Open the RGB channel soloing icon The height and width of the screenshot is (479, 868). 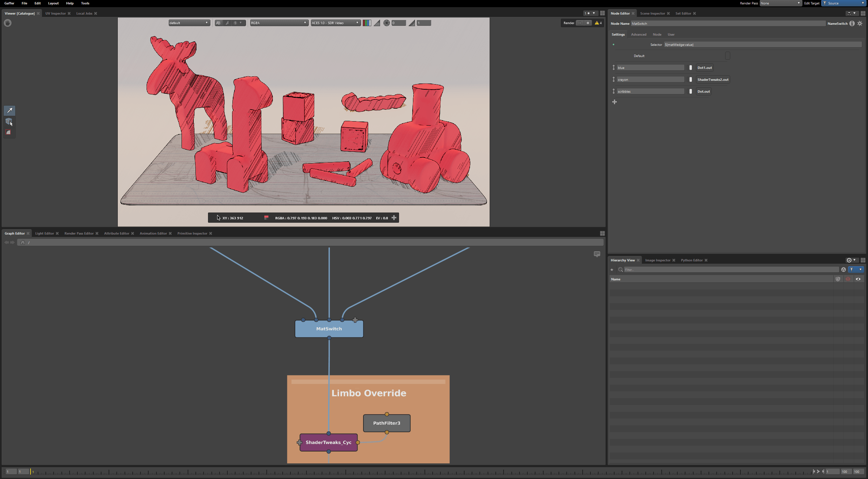pyautogui.click(x=367, y=23)
